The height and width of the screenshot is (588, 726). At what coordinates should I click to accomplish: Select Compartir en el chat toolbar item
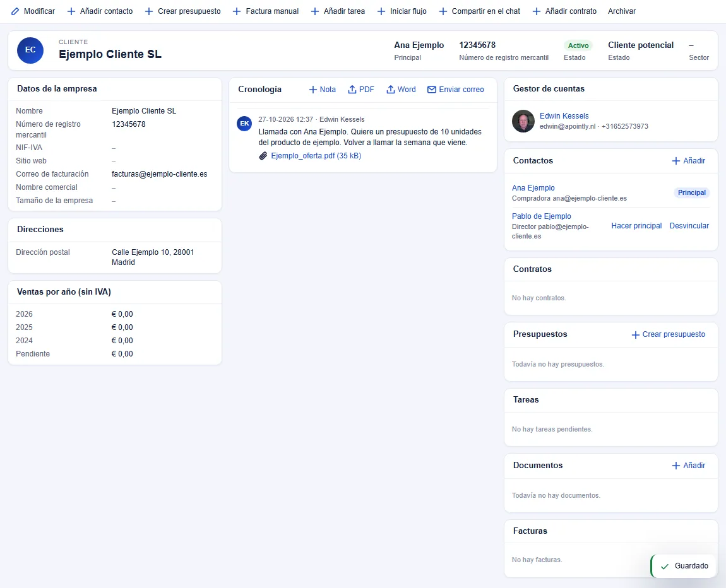point(480,11)
